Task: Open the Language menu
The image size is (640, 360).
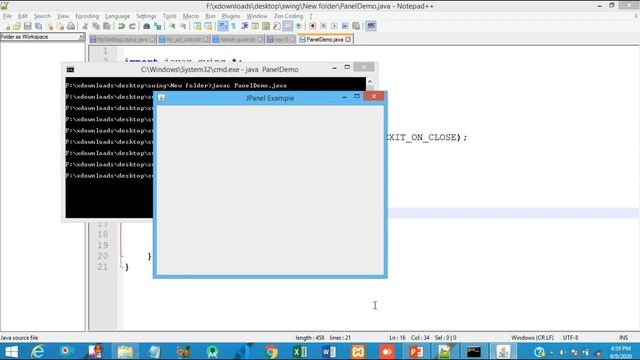Action: [x=118, y=16]
